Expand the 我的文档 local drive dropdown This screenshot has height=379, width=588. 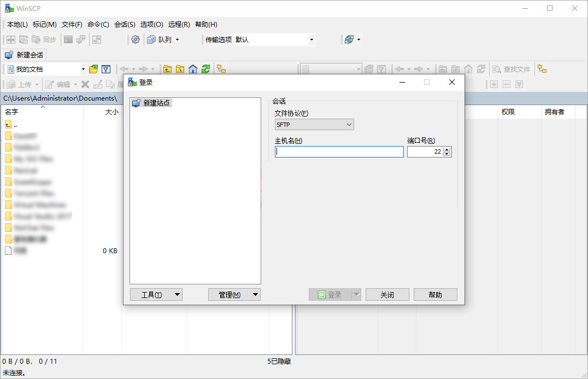coord(83,69)
